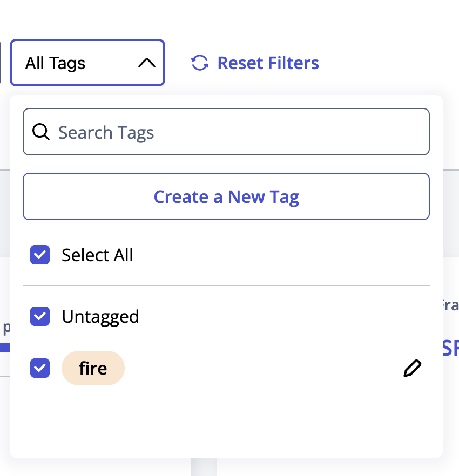Choose the Untagged option label
The width and height of the screenshot is (459, 476).
click(x=100, y=317)
